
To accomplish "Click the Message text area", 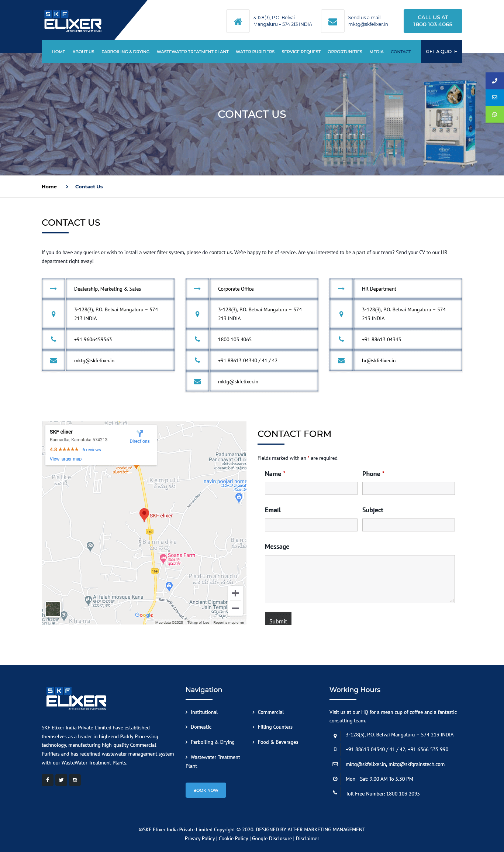I will click(x=360, y=579).
